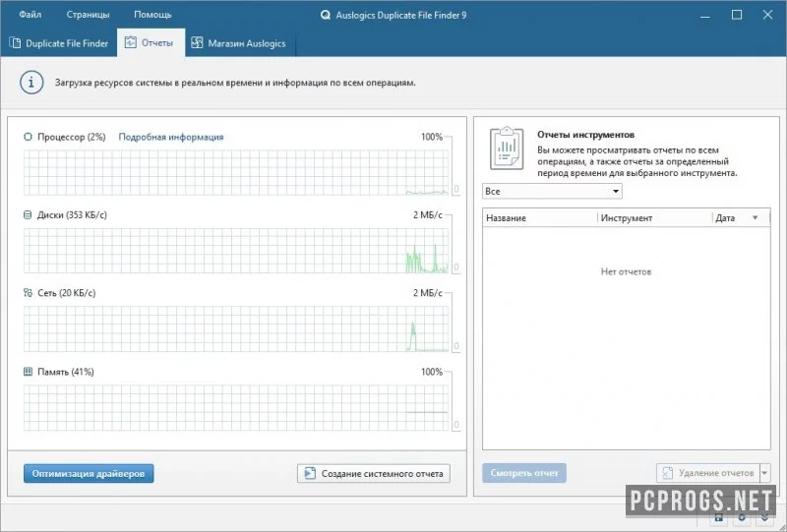787x532 pixels.
Task: Expand the arrow next to Удаление отчетов
Action: click(765, 473)
